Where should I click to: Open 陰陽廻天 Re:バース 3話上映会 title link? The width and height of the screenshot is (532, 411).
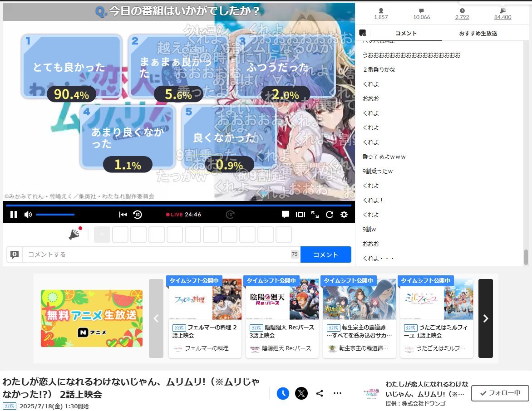coord(282,331)
